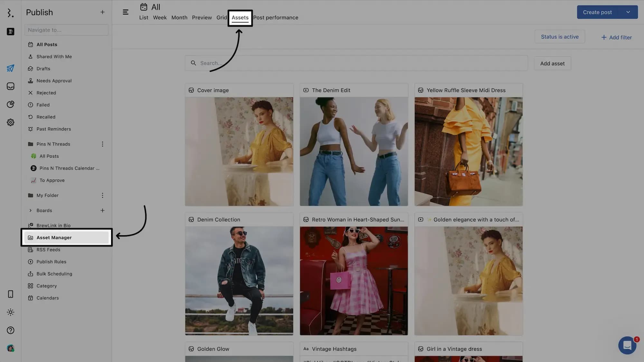
Task: Toggle light/dark theme sun icon
Action: point(10,312)
